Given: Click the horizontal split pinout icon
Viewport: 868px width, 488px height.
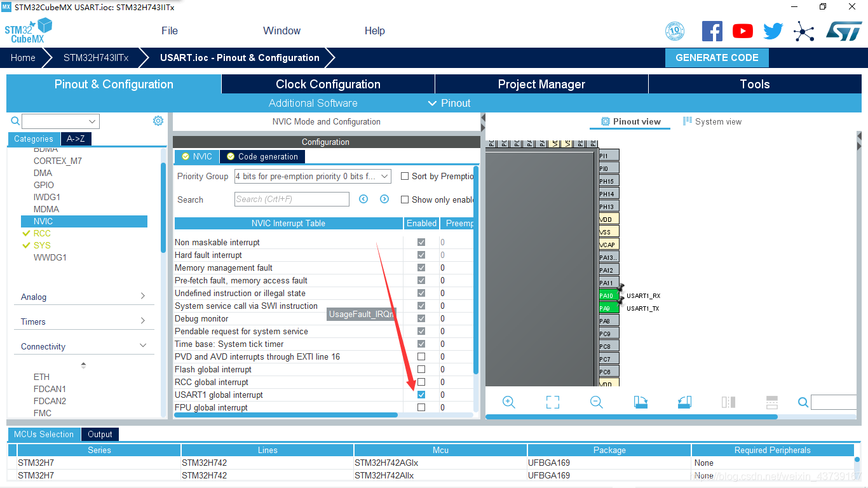Looking at the screenshot, I should click(772, 402).
